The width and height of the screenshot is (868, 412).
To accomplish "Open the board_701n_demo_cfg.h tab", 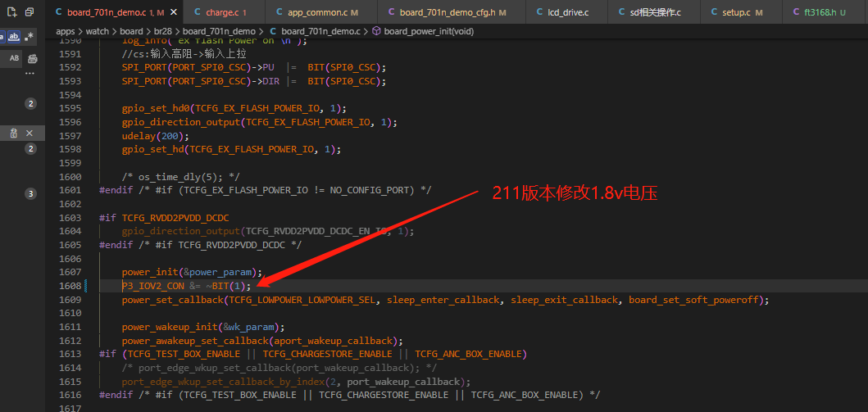I will pos(452,12).
